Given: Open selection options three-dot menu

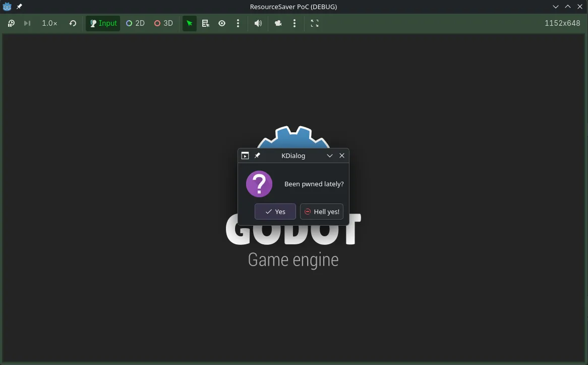Looking at the screenshot, I should pos(238,23).
